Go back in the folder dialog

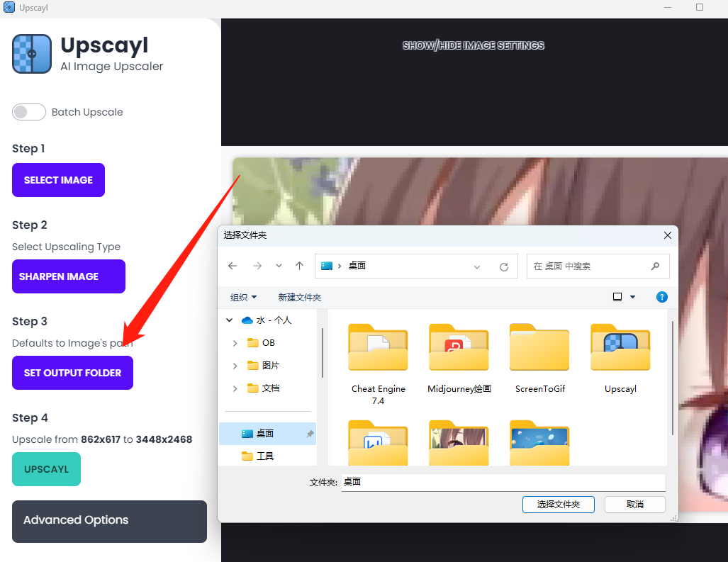click(233, 266)
